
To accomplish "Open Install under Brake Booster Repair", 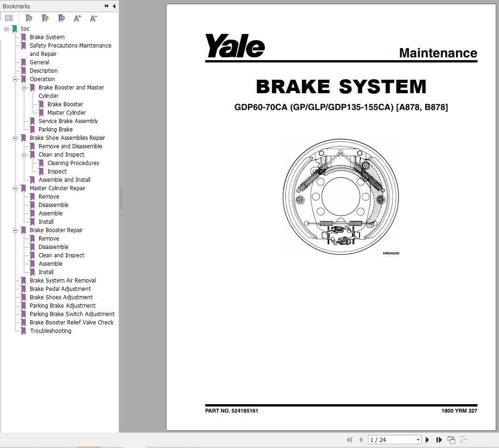I will coord(46,272).
